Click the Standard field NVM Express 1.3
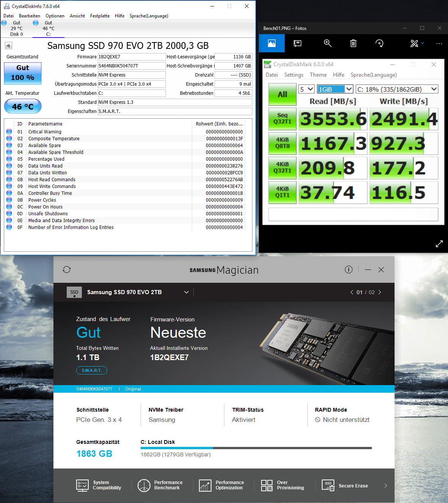448x503 pixels. (175, 102)
